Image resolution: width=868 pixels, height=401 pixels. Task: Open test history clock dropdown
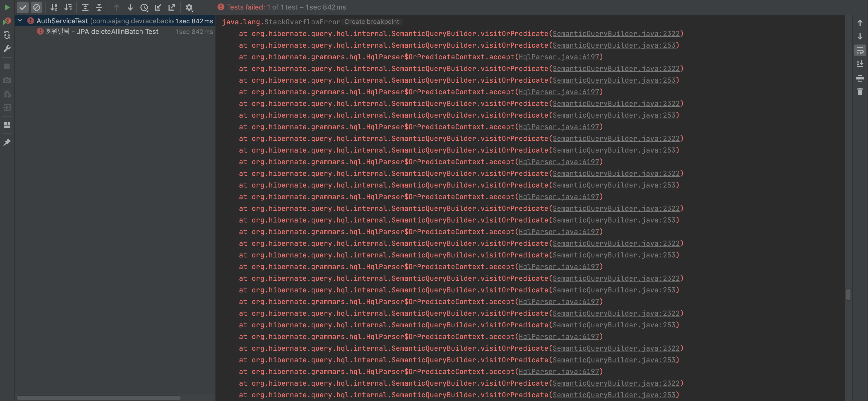click(144, 7)
